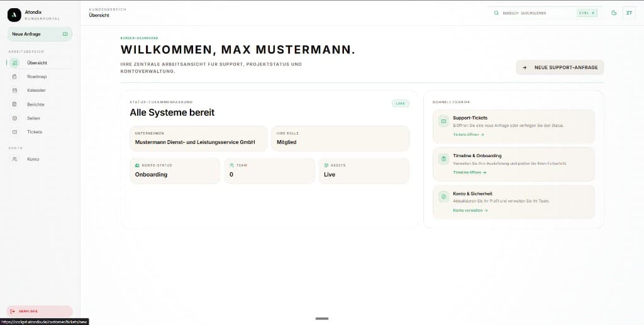644x325 pixels.
Task: Open the Roadmap sidebar item
Action: (x=40, y=77)
